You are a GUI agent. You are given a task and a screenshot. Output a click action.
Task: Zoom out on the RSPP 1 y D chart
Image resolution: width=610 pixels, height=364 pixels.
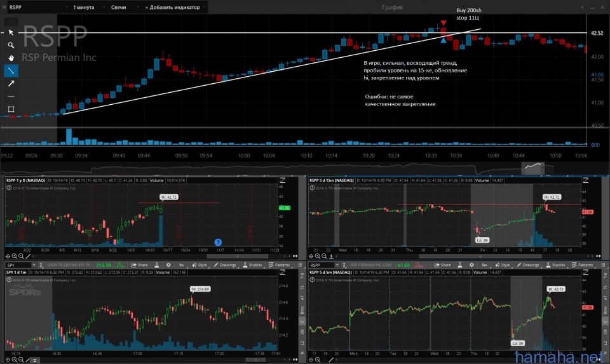(x=21, y=256)
